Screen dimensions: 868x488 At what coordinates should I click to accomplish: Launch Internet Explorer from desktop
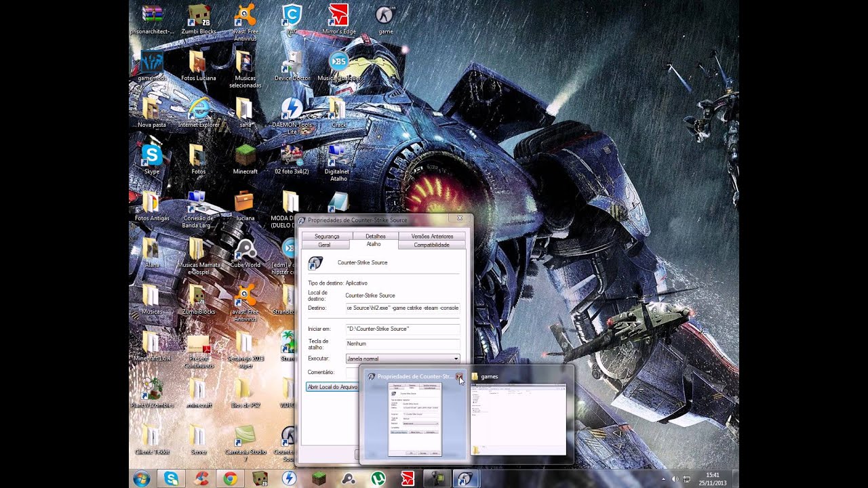click(198, 113)
